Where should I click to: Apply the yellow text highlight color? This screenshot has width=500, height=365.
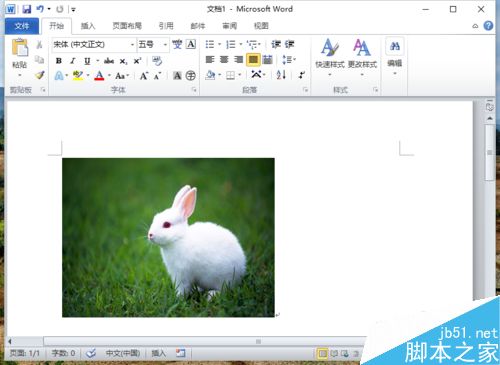(x=78, y=76)
